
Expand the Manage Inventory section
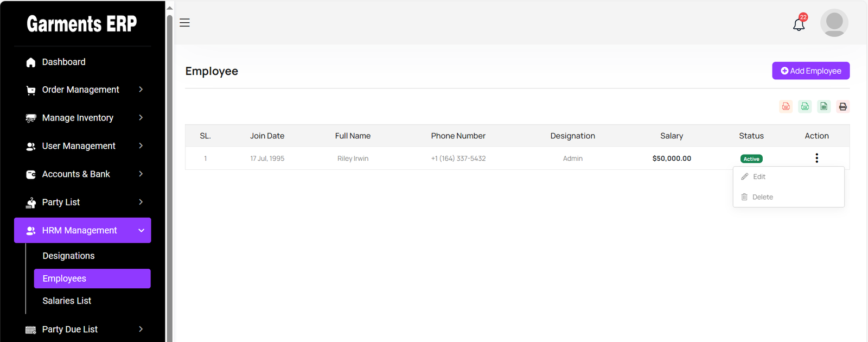82,118
